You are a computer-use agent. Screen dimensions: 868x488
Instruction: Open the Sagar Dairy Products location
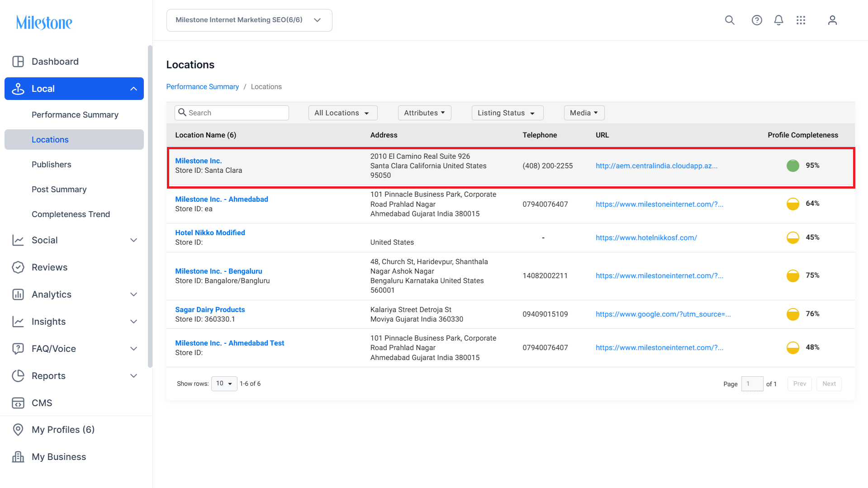coord(210,310)
